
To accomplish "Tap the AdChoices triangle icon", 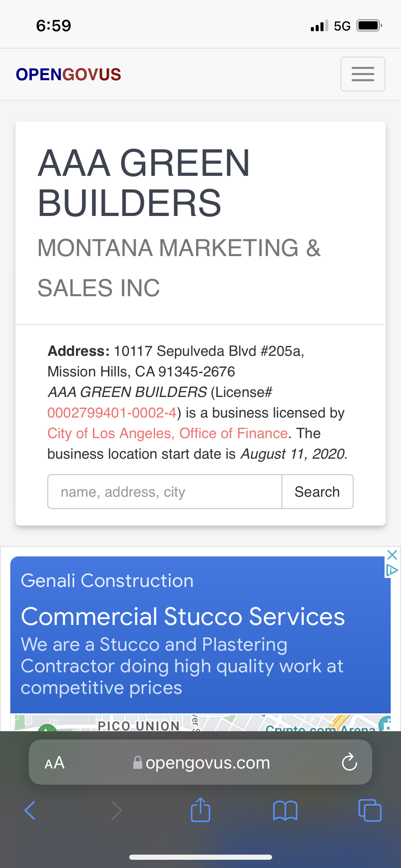I will click(392, 570).
